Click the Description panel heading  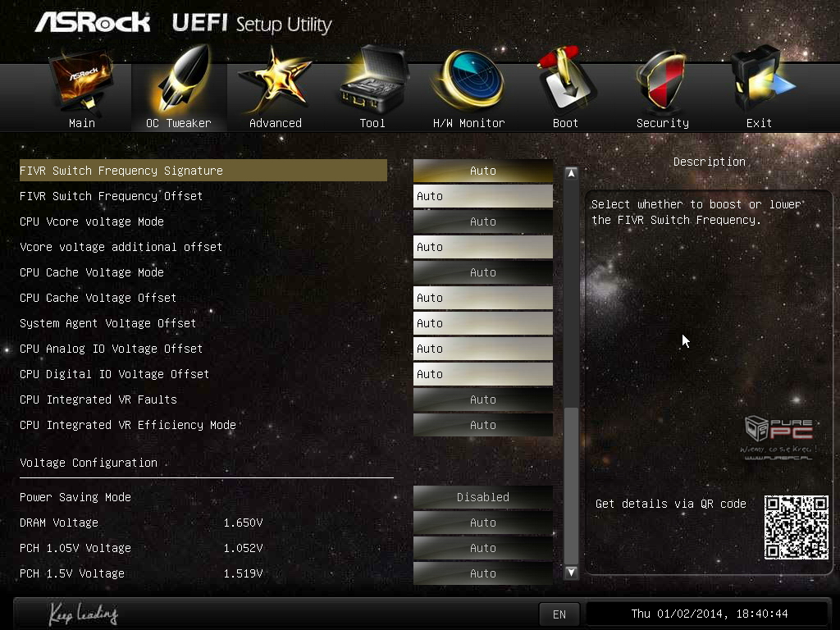(x=710, y=162)
